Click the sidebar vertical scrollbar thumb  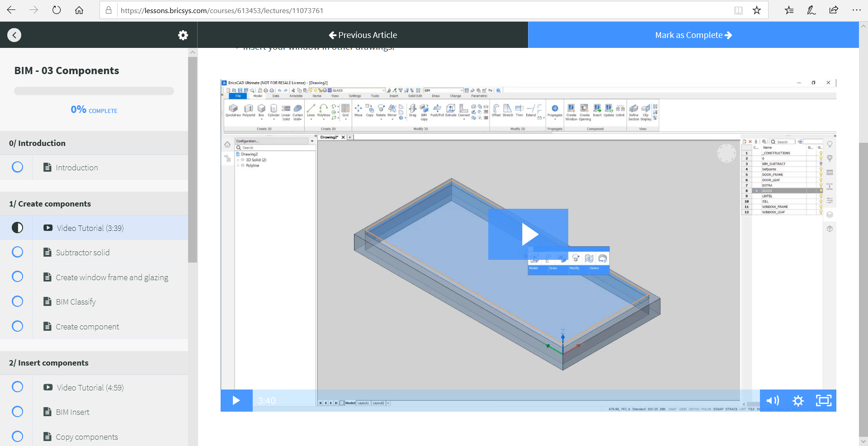tap(193, 159)
